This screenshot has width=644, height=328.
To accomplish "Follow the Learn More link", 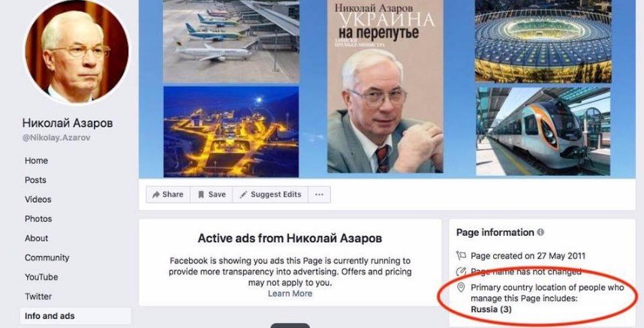I will (x=290, y=293).
